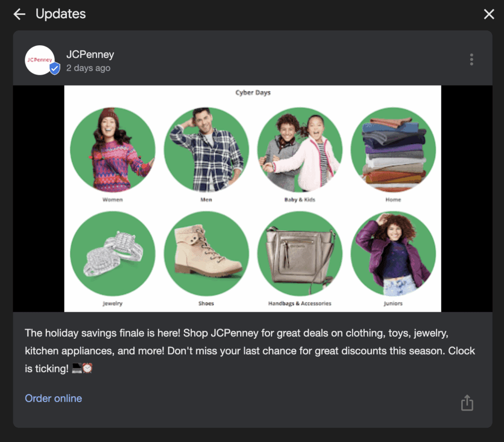Open the Order online link

pyautogui.click(x=53, y=398)
